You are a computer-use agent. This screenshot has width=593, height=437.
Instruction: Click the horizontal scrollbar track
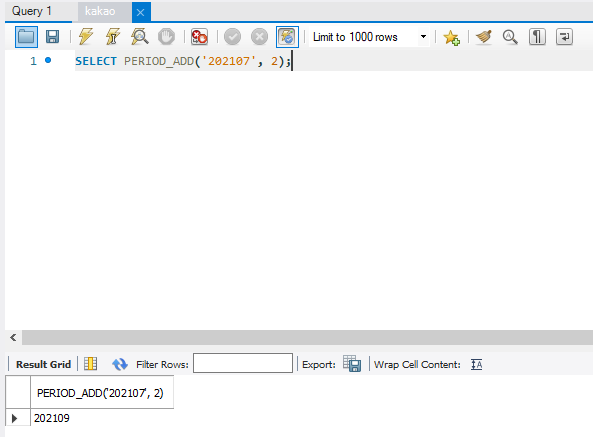[x=307, y=337]
